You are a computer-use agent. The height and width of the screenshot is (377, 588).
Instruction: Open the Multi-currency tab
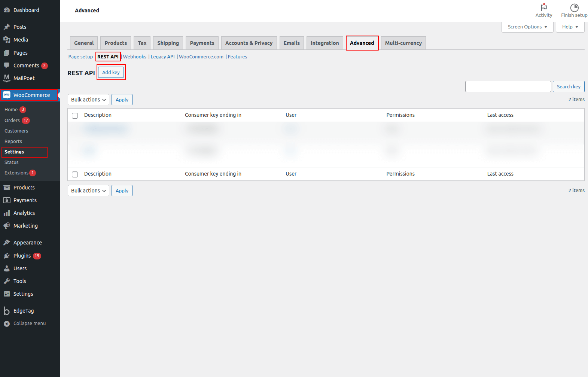403,43
